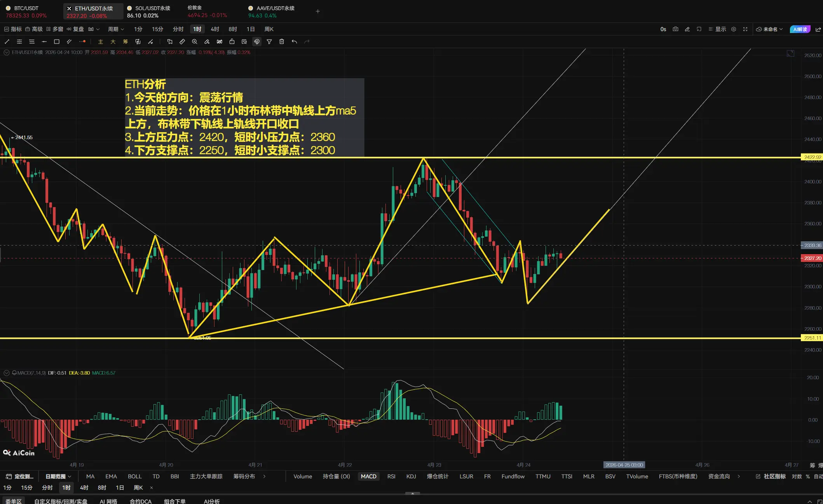Select the rectangle shape drawing tool
The height and width of the screenshot is (504, 823).
tap(57, 42)
